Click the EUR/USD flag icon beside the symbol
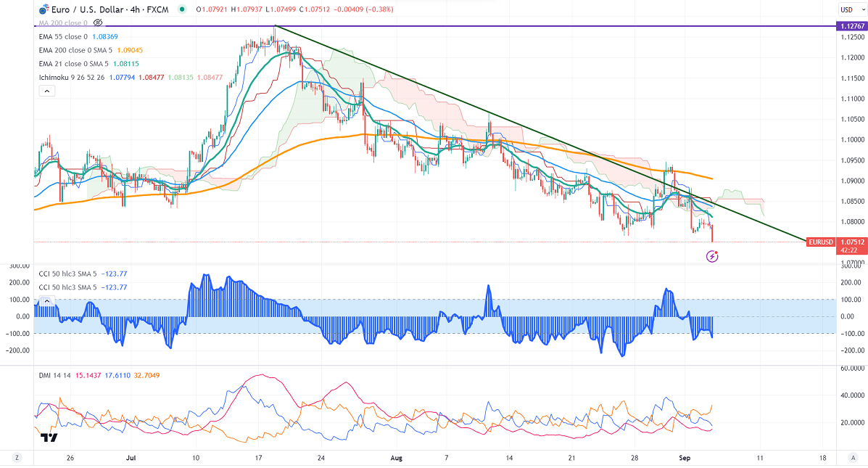Viewport: 868px width, 468px height. (44, 9)
